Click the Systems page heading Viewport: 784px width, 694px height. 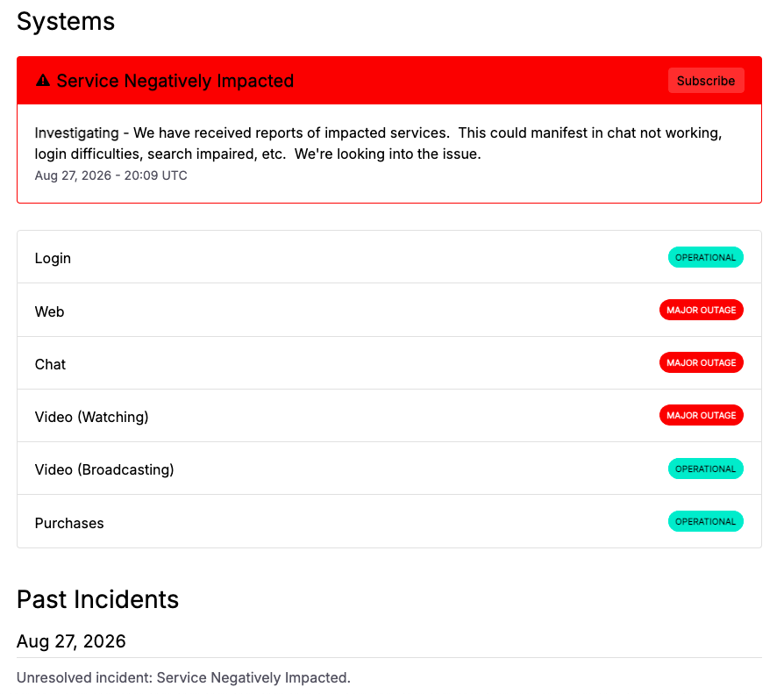tap(66, 22)
